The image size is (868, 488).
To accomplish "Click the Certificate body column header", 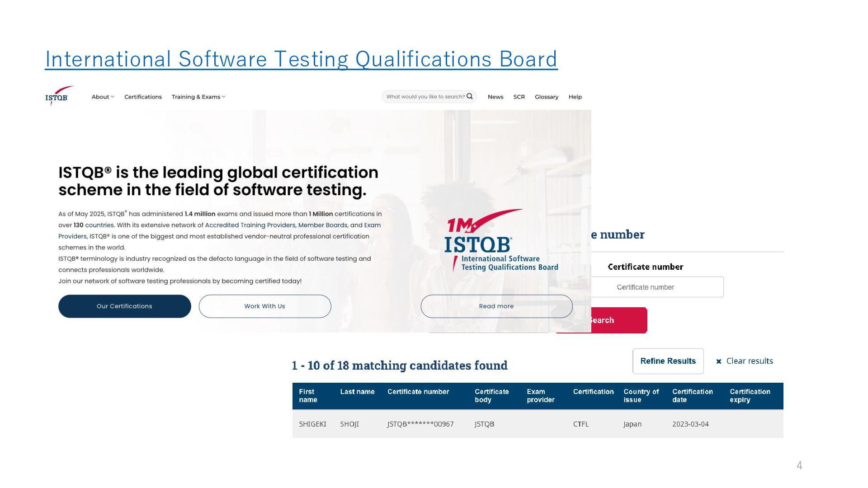I will pyautogui.click(x=492, y=396).
